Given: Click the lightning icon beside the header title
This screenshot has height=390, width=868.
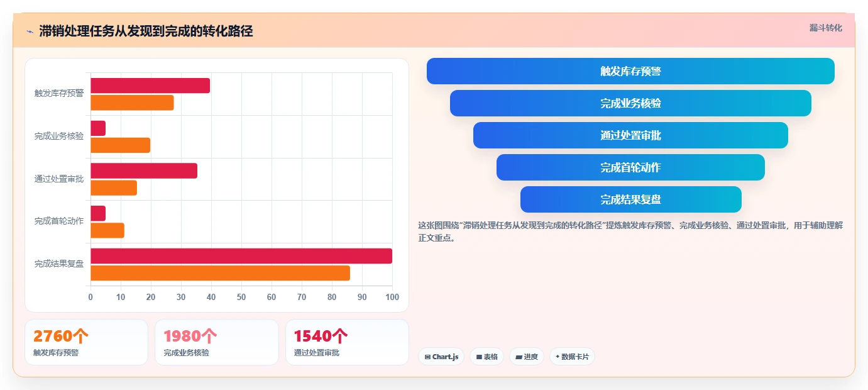Looking at the screenshot, I should [x=30, y=31].
